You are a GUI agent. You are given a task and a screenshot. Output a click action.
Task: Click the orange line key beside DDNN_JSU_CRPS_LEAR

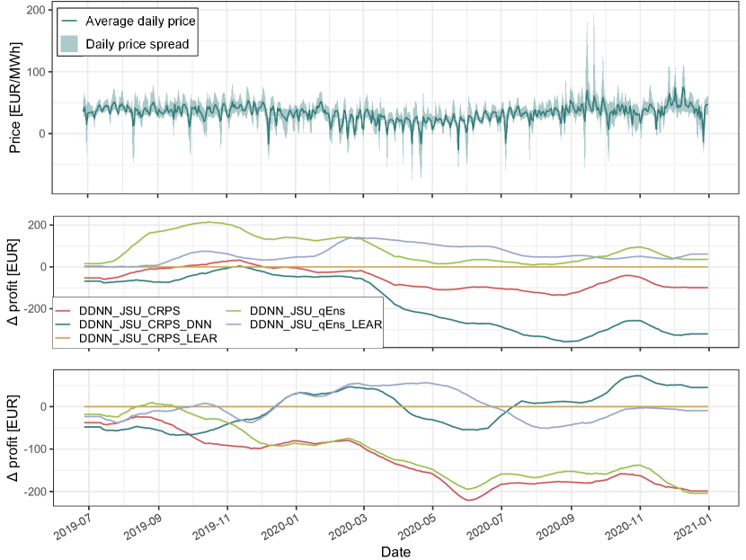click(x=63, y=338)
